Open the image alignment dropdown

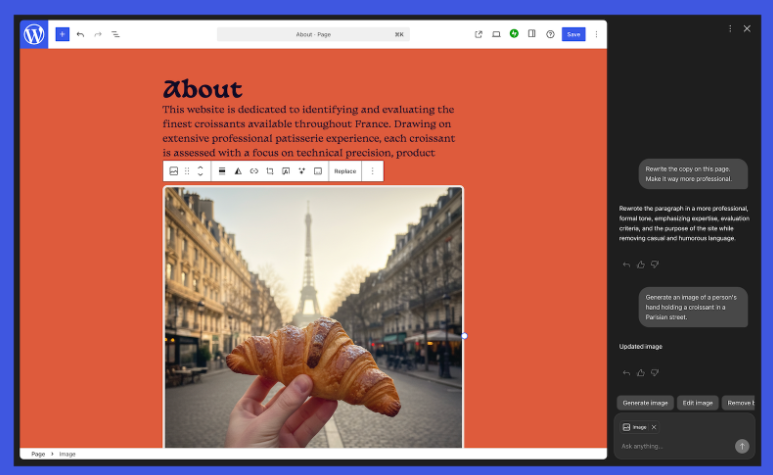pyautogui.click(x=221, y=171)
